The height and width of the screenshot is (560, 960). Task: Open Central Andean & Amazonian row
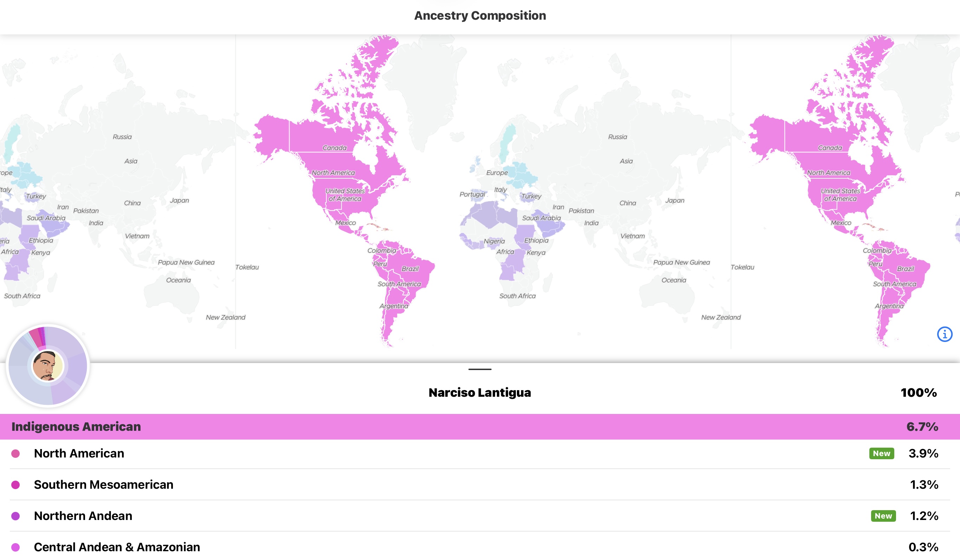coord(117,547)
